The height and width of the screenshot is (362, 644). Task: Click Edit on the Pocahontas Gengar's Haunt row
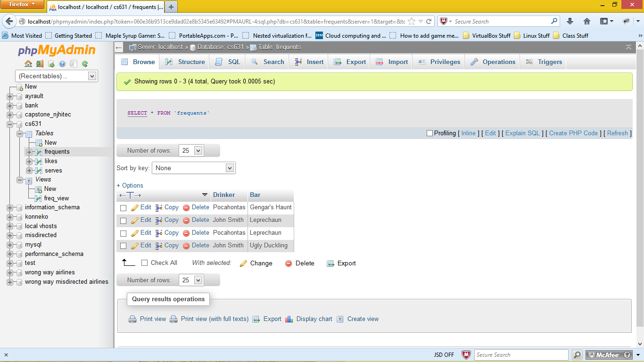(145, 207)
